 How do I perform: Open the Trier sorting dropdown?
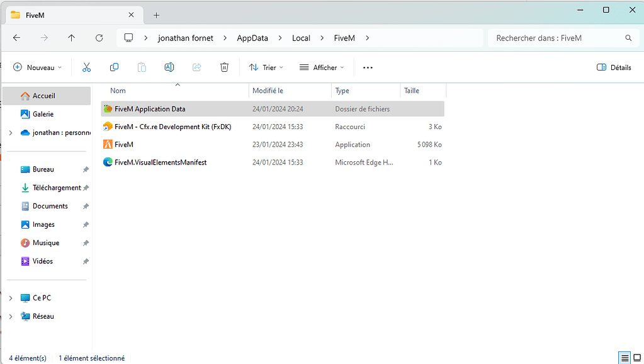point(265,67)
